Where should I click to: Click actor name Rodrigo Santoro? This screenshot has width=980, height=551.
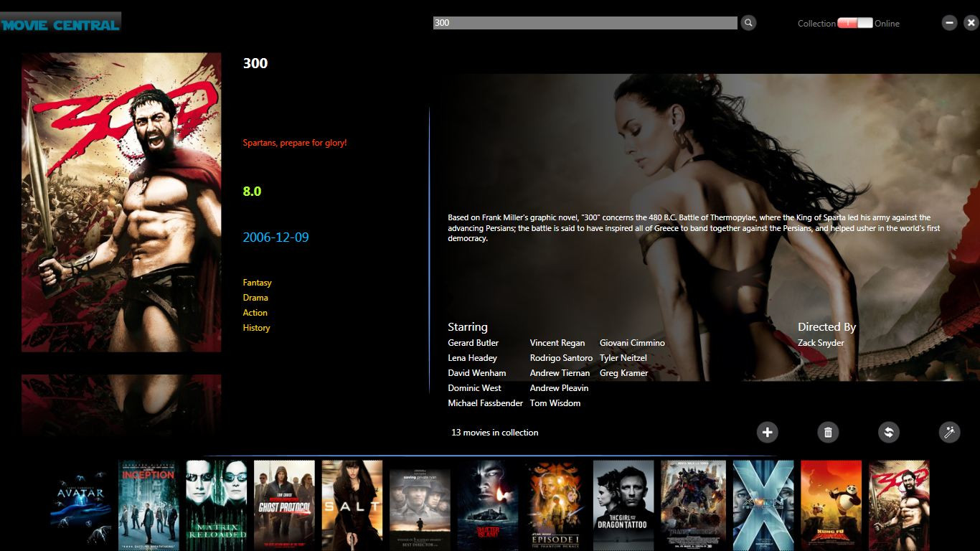(x=561, y=358)
